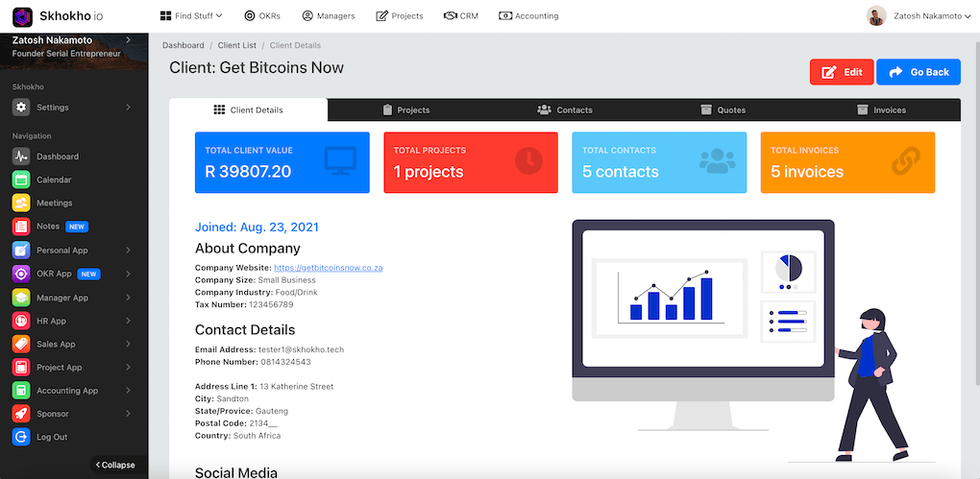Click the HR App icon
This screenshot has width=980, height=479.
tap(21, 321)
